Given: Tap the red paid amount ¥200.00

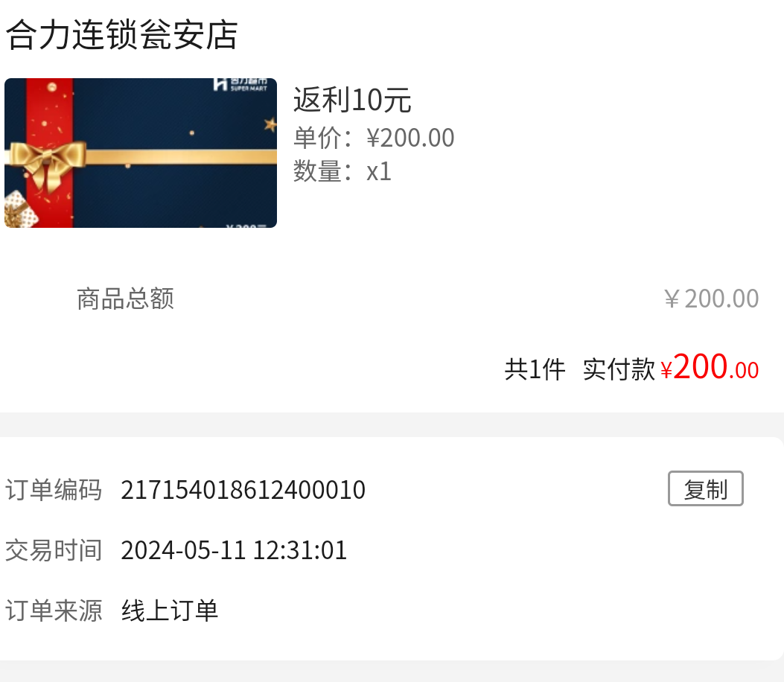Looking at the screenshot, I should point(710,367).
